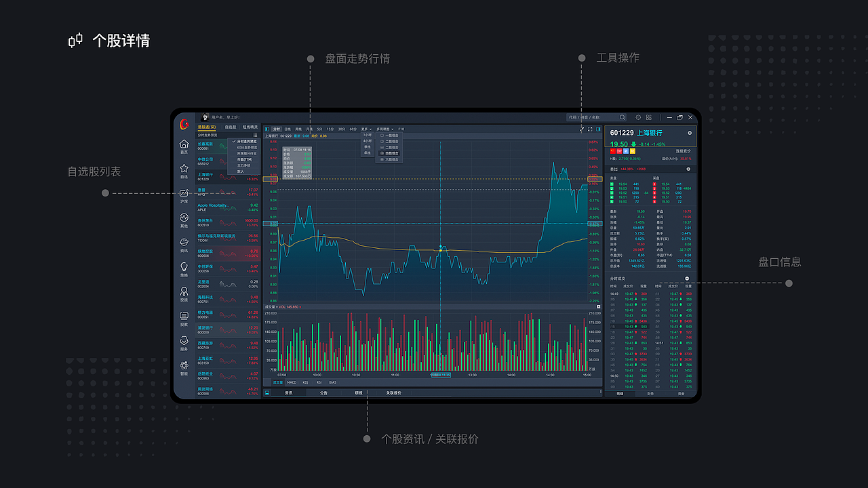Click the blue 融 tag badge under the price

coord(627,151)
